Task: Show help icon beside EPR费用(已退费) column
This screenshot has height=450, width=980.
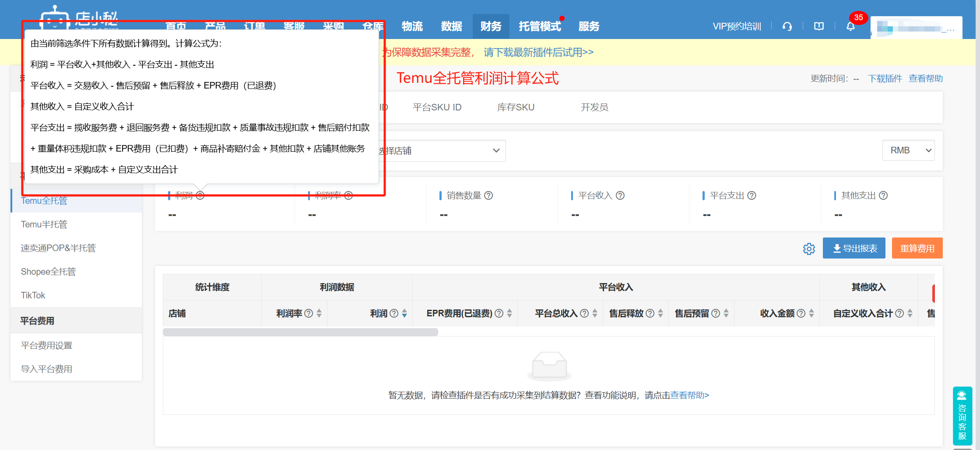Action: [499, 313]
